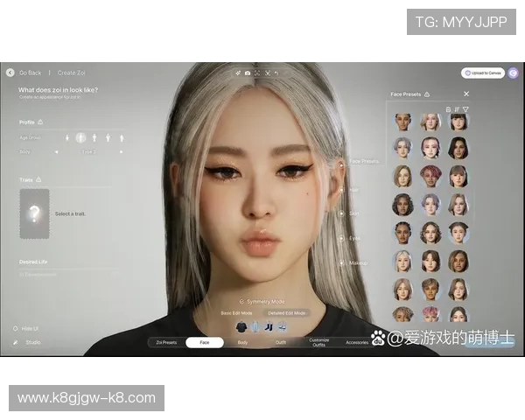525x420 pixels.
Task: Click previous body type left arrow
Action: click(57, 151)
